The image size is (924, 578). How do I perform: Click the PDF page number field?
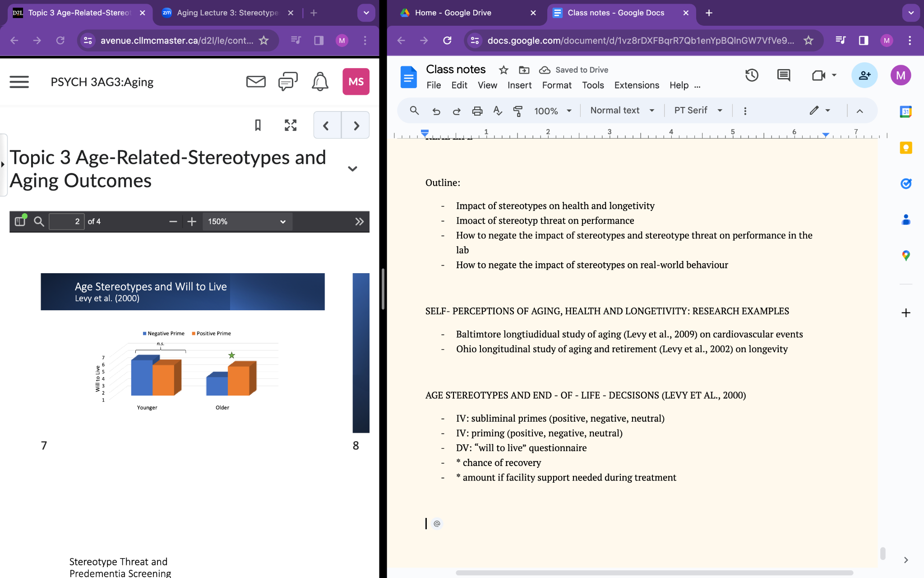click(67, 222)
